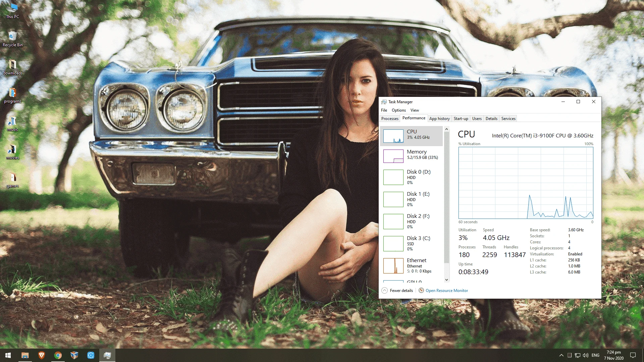This screenshot has width=644, height=362.
Task: Select the music folder on desktop
Action: pos(12,123)
